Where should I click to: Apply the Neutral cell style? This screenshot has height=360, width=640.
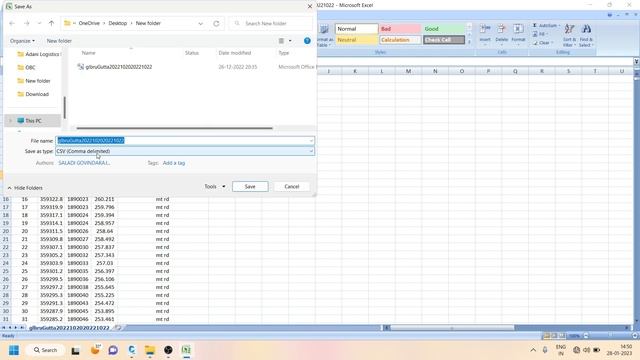click(x=356, y=40)
